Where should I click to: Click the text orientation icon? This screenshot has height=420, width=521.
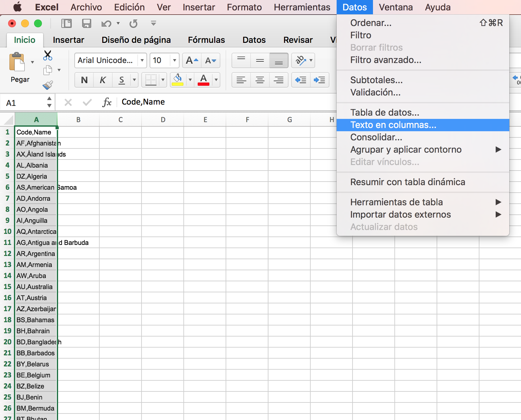coord(301,60)
